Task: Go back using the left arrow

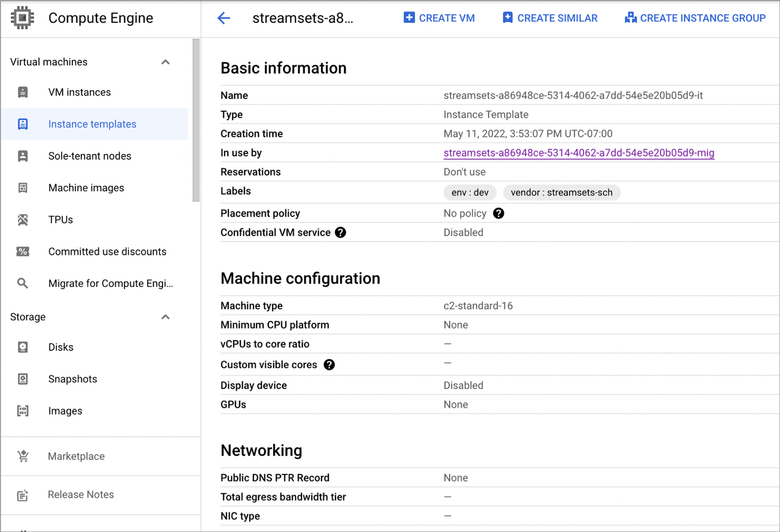Action: [x=224, y=18]
